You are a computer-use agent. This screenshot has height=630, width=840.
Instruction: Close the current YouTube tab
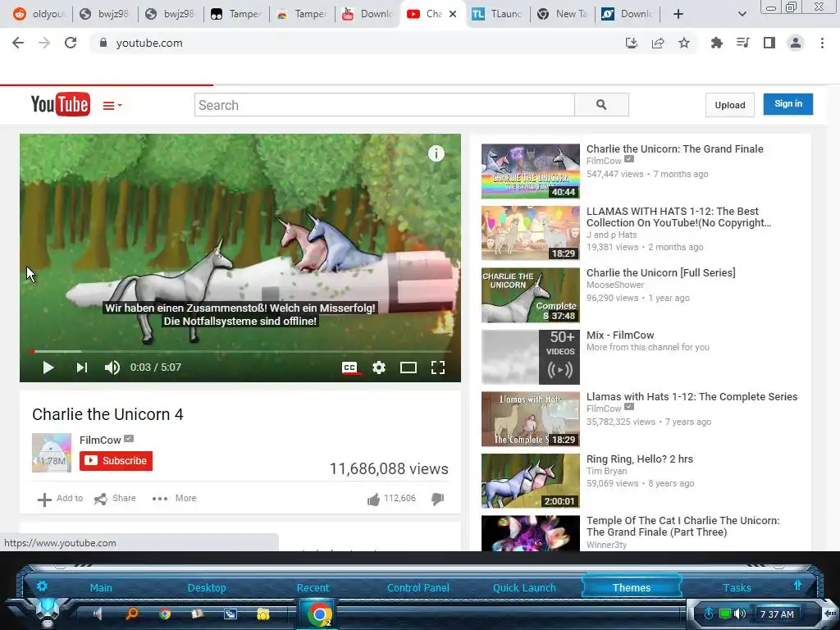click(x=453, y=14)
